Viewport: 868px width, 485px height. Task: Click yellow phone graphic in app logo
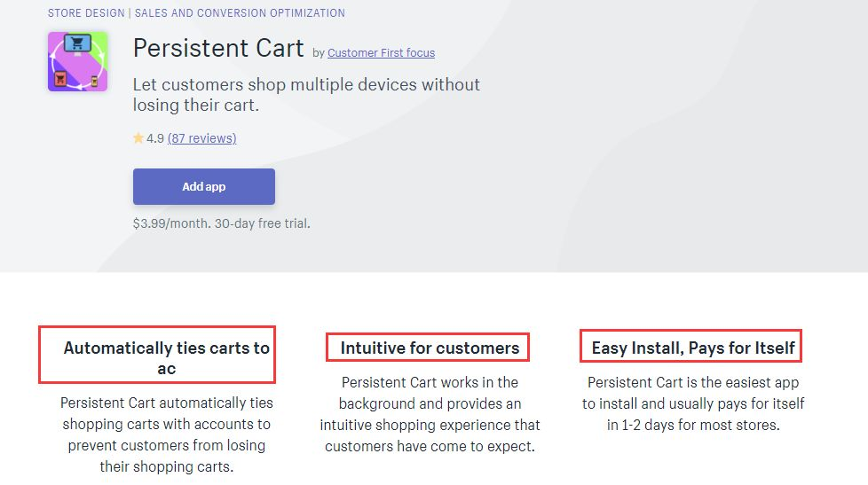tap(95, 82)
